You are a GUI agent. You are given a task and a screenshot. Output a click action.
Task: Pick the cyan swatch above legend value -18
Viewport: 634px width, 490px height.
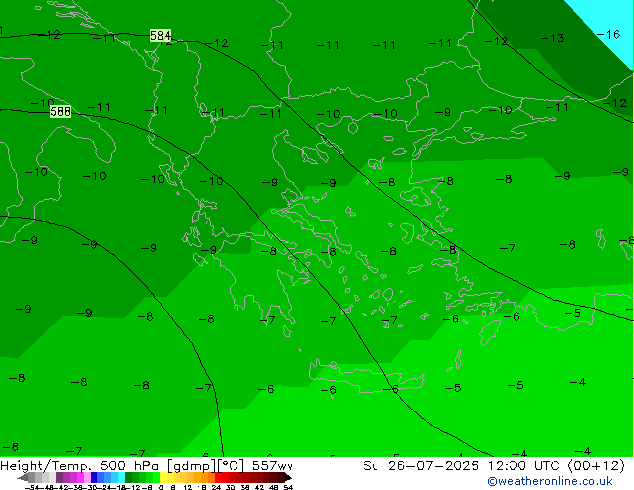point(121,477)
